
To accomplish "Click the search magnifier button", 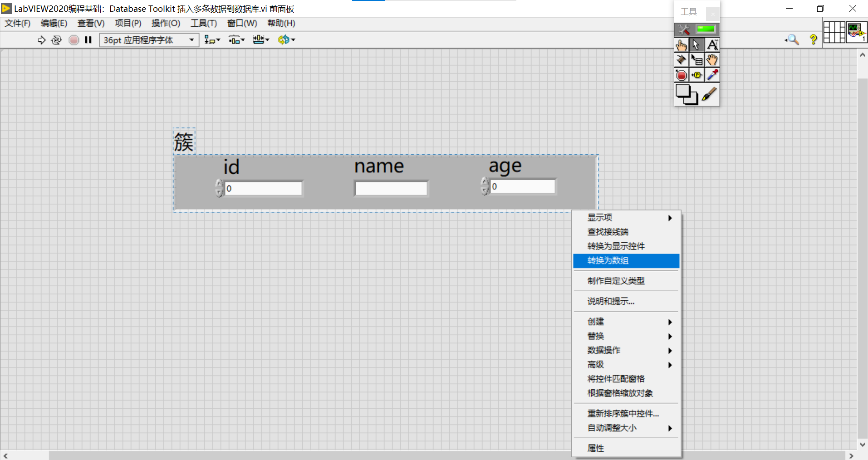I will (x=792, y=40).
